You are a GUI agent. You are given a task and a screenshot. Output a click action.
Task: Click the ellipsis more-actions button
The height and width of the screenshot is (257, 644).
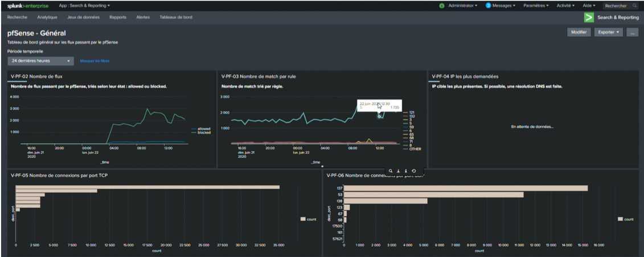632,32
